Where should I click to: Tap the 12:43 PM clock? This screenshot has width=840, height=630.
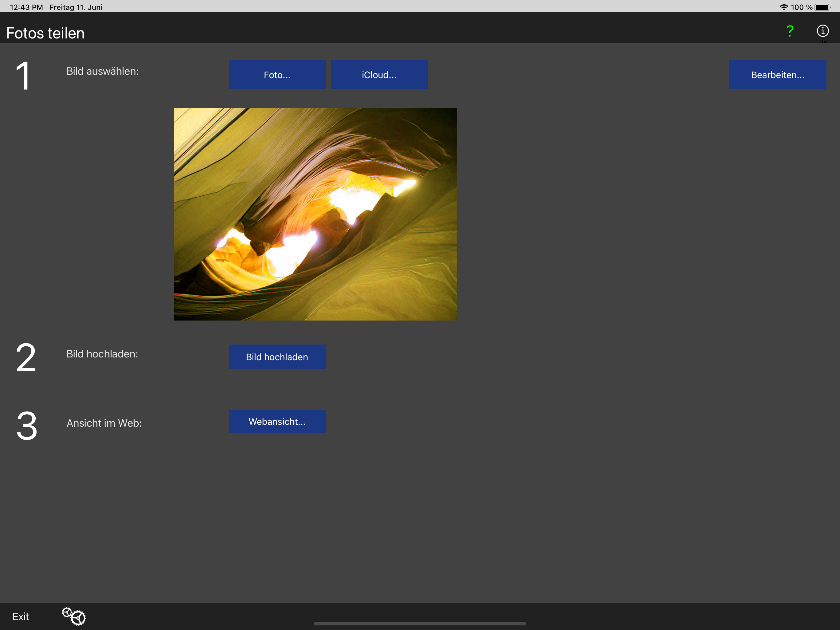click(x=26, y=7)
